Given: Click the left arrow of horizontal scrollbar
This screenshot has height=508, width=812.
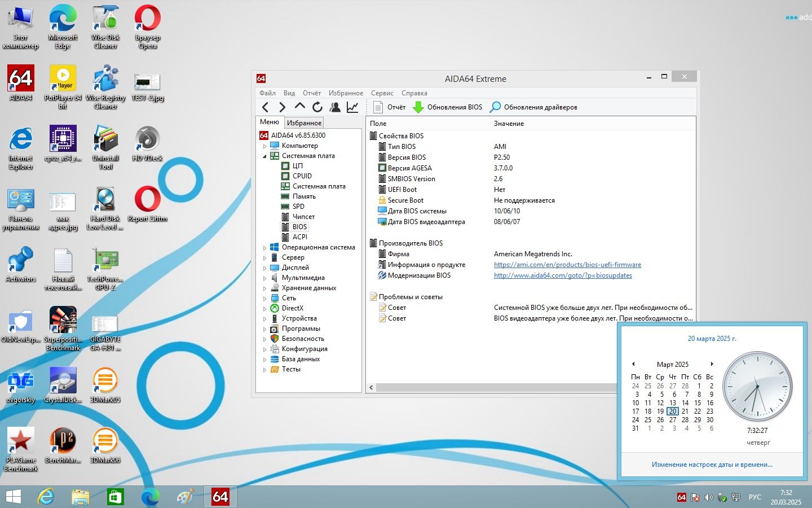Looking at the screenshot, I should [x=371, y=388].
